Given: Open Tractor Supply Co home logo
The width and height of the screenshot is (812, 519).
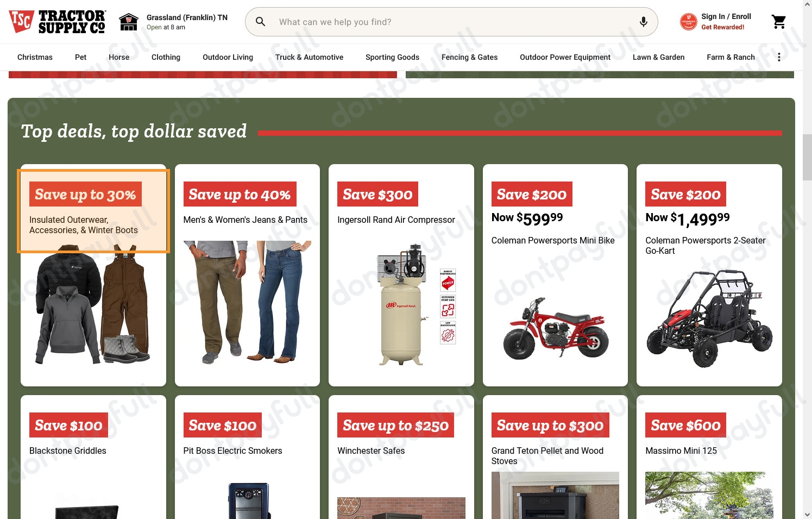Looking at the screenshot, I should [57, 22].
